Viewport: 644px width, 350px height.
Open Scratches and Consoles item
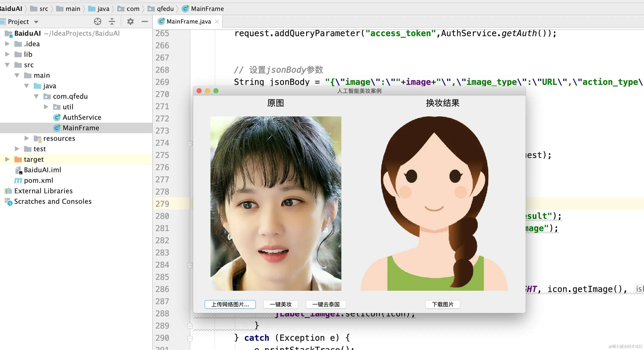[53, 201]
